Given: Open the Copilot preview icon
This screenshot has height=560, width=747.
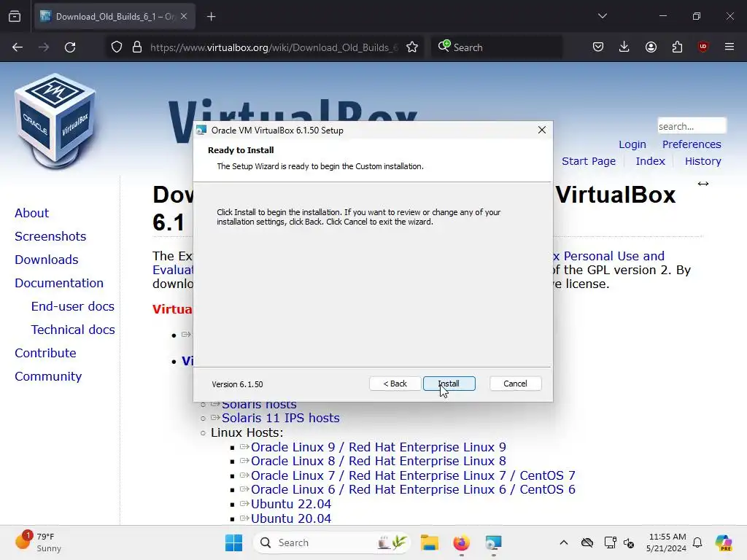Looking at the screenshot, I should point(723,542).
